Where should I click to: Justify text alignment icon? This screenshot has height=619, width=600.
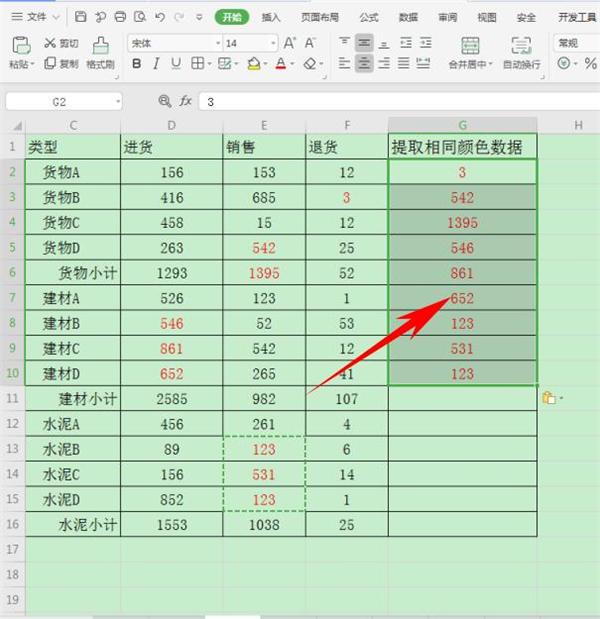tap(403, 63)
